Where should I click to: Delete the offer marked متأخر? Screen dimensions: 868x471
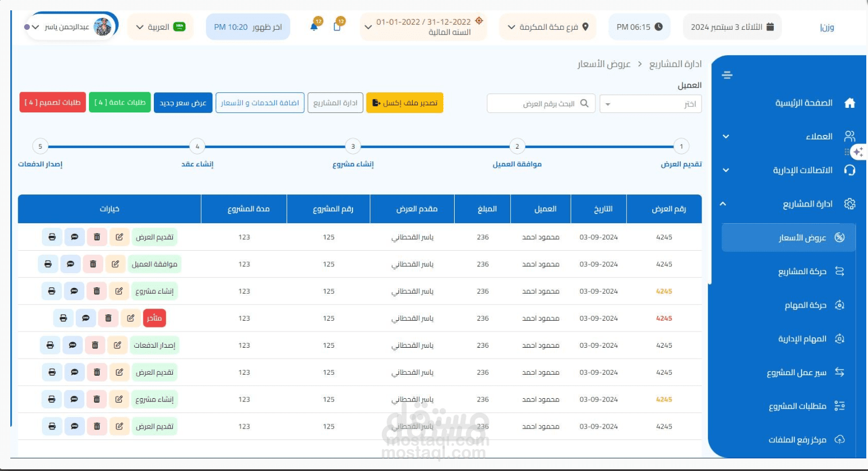pyautogui.click(x=108, y=318)
